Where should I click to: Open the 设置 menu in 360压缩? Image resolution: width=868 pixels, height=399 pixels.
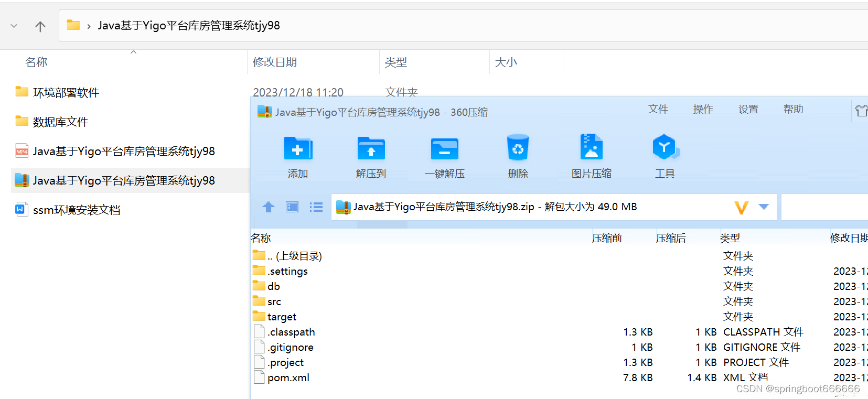tap(748, 109)
